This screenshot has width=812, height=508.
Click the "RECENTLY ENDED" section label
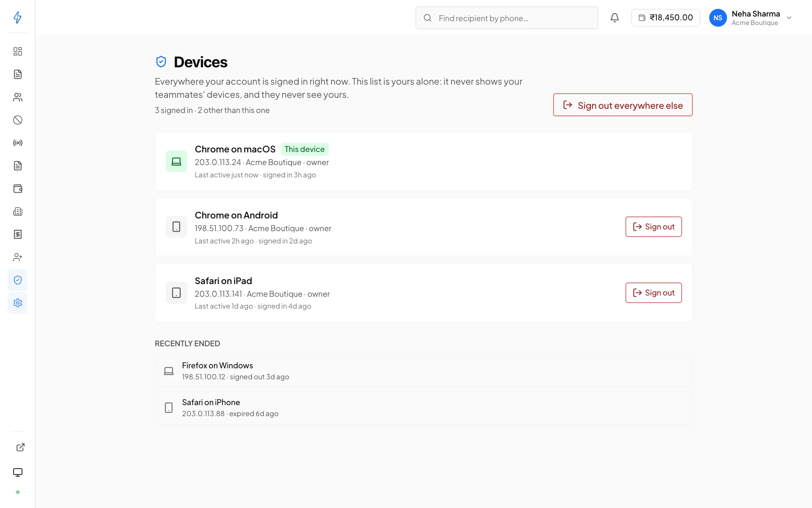187,344
